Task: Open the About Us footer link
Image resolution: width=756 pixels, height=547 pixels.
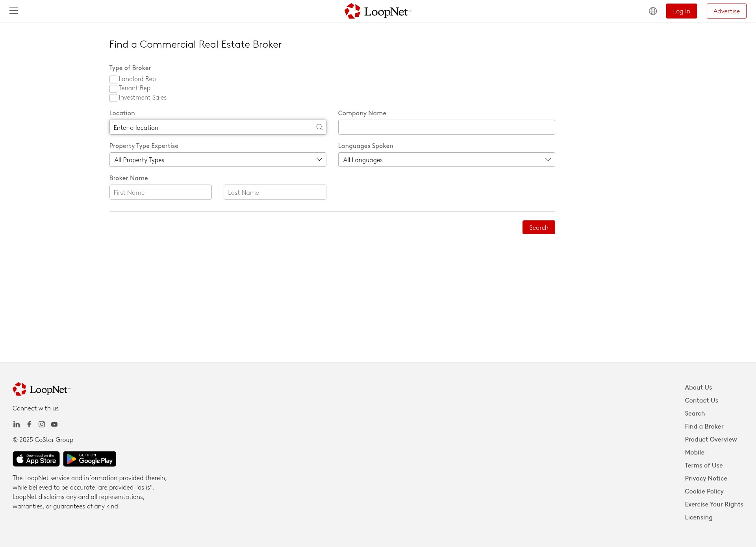Action: pyautogui.click(x=698, y=388)
